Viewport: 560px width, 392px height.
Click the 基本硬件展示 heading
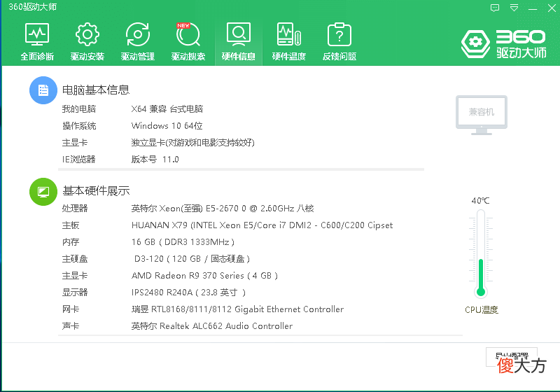click(96, 191)
